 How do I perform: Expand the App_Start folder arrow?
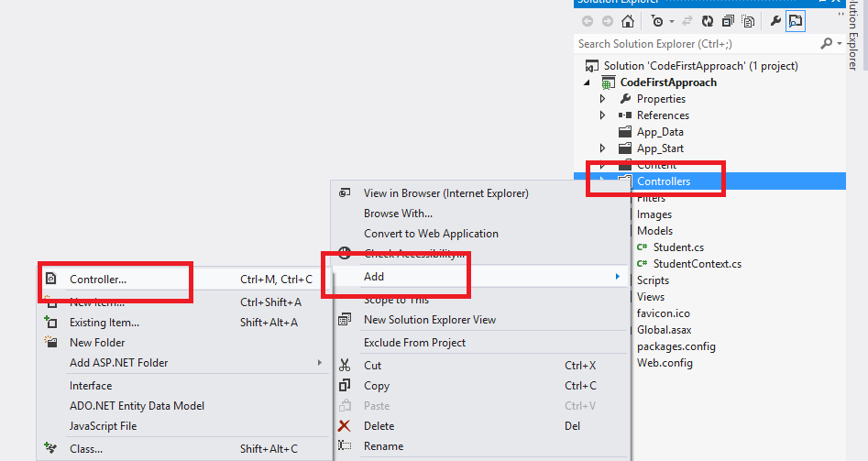(602, 148)
